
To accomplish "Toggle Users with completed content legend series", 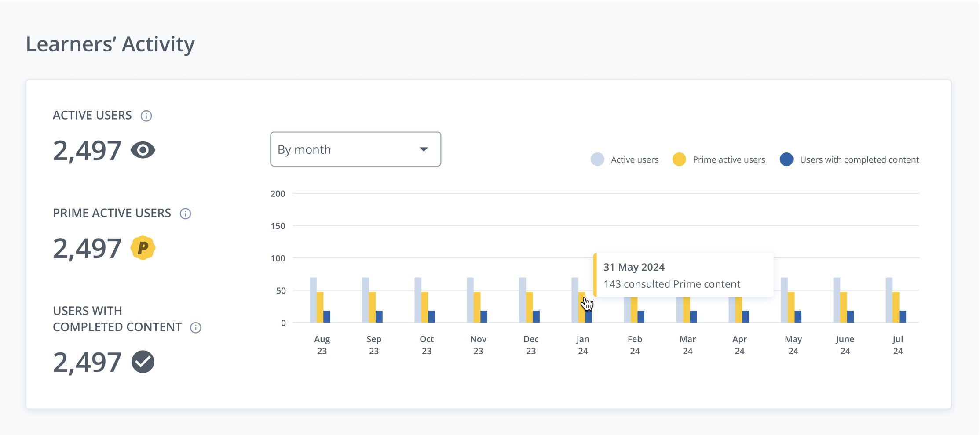I will click(849, 159).
